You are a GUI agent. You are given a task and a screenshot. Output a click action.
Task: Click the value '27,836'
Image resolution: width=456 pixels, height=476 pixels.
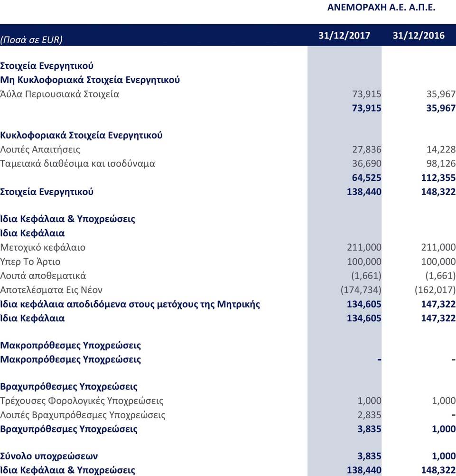(366, 149)
